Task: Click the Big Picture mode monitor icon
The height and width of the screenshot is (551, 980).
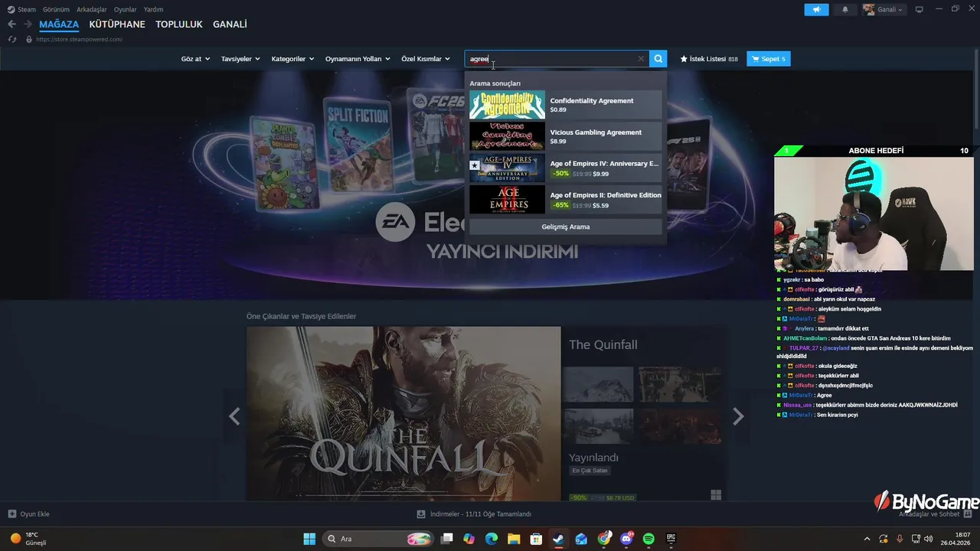Action: [x=920, y=10]
